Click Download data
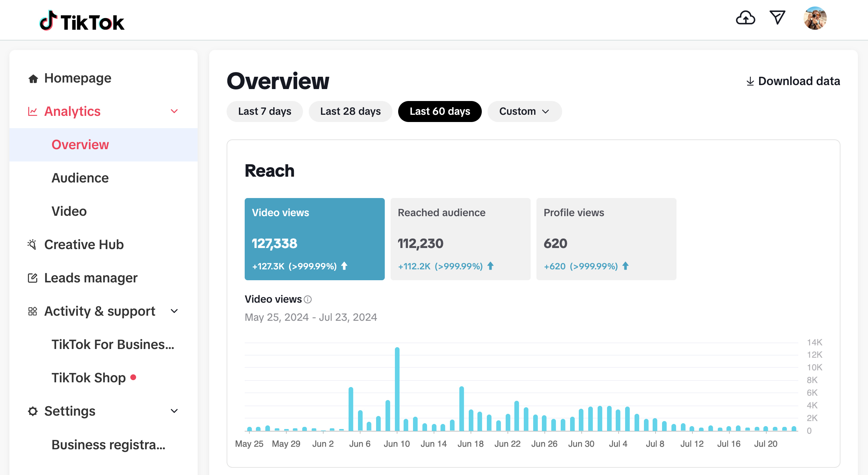Viewport: 868px width, 475px height. tap(793, 81)
